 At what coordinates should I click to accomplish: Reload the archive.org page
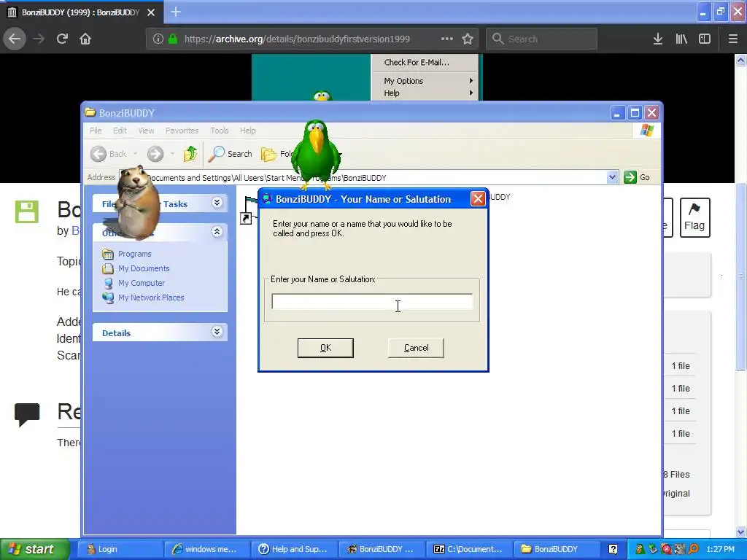[x=62, y=39]
